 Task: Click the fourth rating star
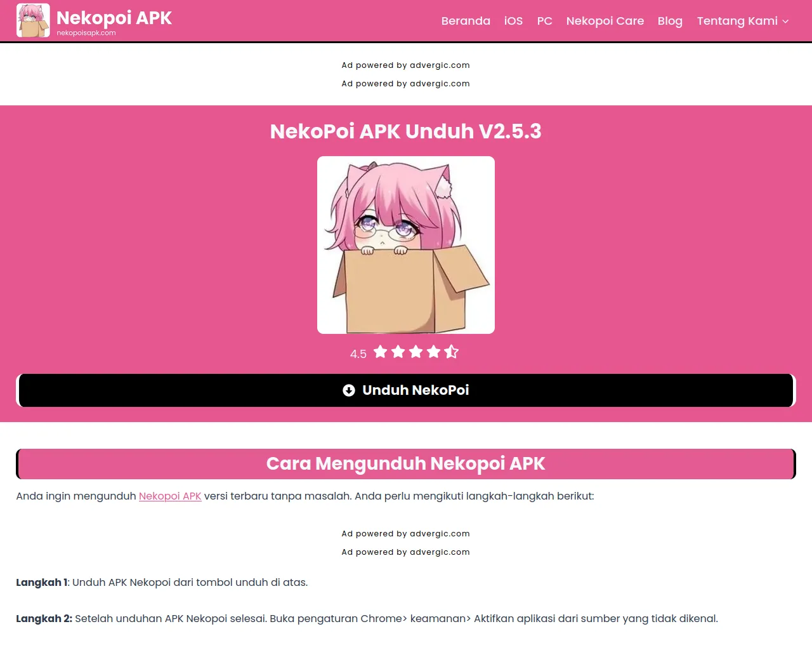[x=434, y=352]
